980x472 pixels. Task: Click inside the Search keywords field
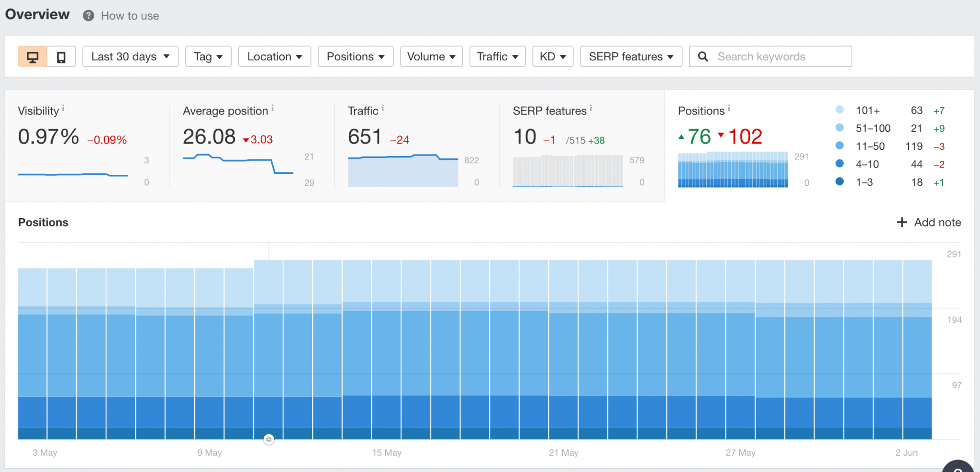[775, 56]
